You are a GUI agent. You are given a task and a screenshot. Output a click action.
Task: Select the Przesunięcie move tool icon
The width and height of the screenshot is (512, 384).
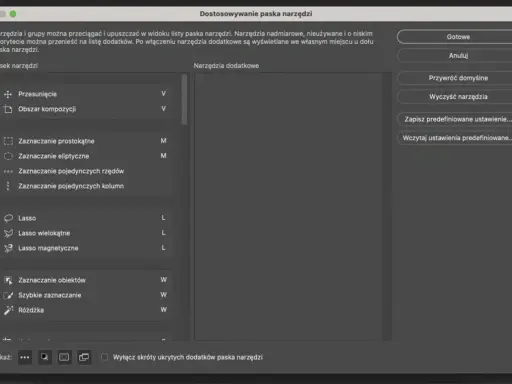(8, 94)
